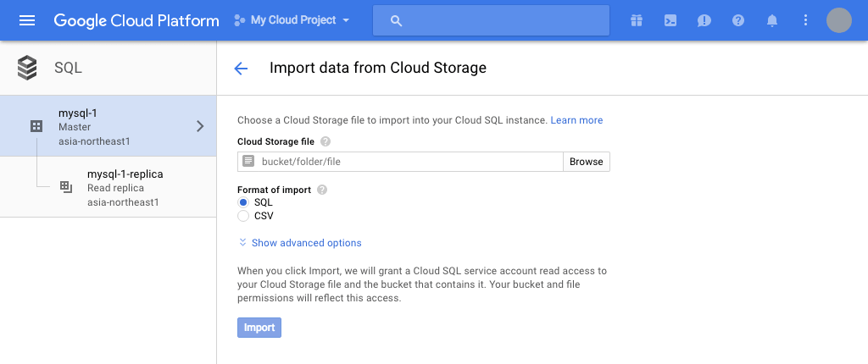Select the mysql-1-replica read replica

coord(108,187)
